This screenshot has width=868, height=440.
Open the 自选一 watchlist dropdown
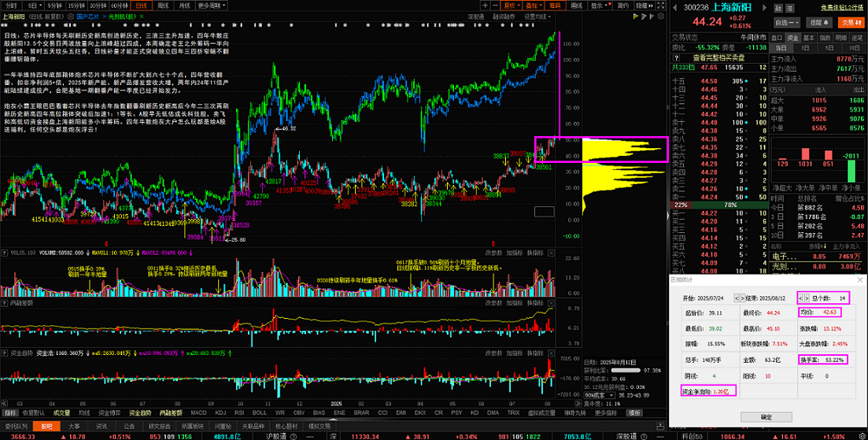(787, 23)
